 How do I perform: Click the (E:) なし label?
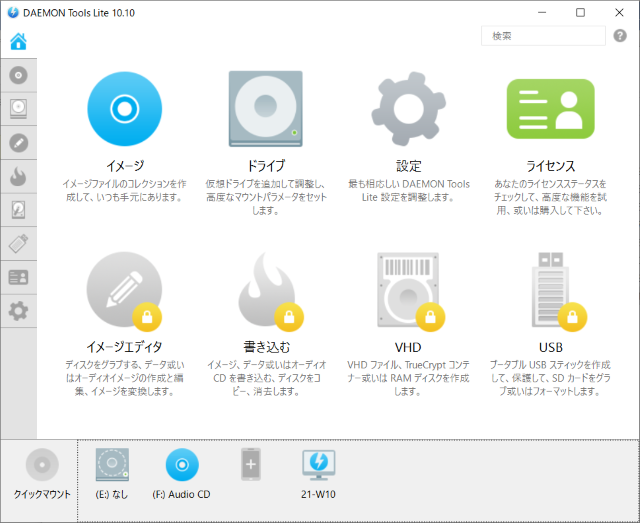tap(112, 494)
